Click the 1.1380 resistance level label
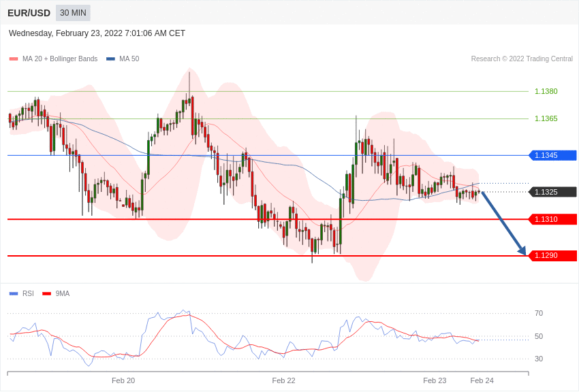This screenshot has height=392, width=579. pos(546,91)
